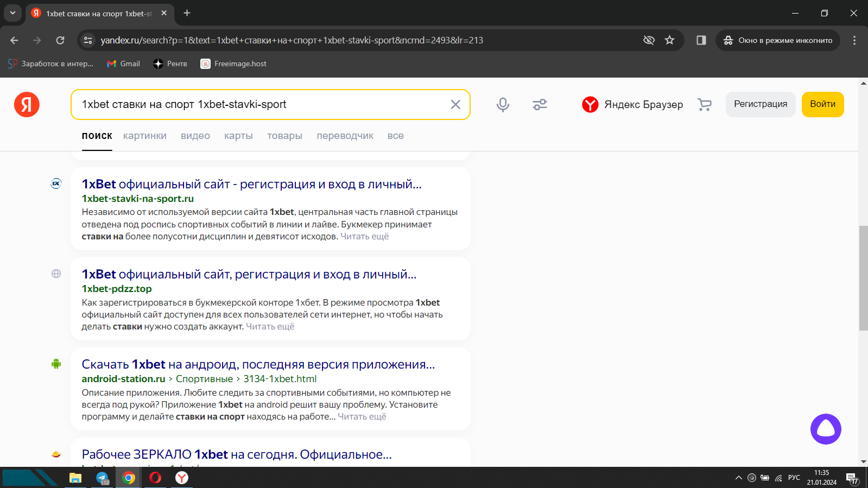Open File Explorer from taskbar
Screen dimensions: 868x488
point(75,478)
